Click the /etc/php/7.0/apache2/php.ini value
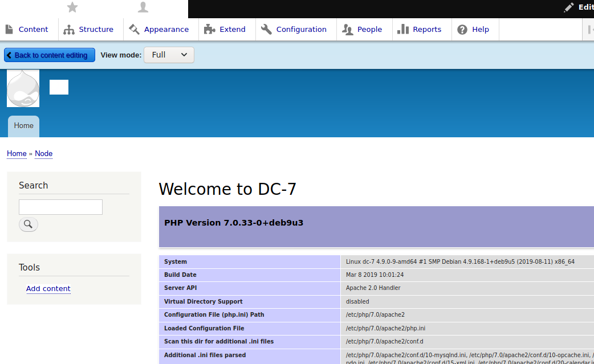 pyautogui.click(x=385, y=328)
